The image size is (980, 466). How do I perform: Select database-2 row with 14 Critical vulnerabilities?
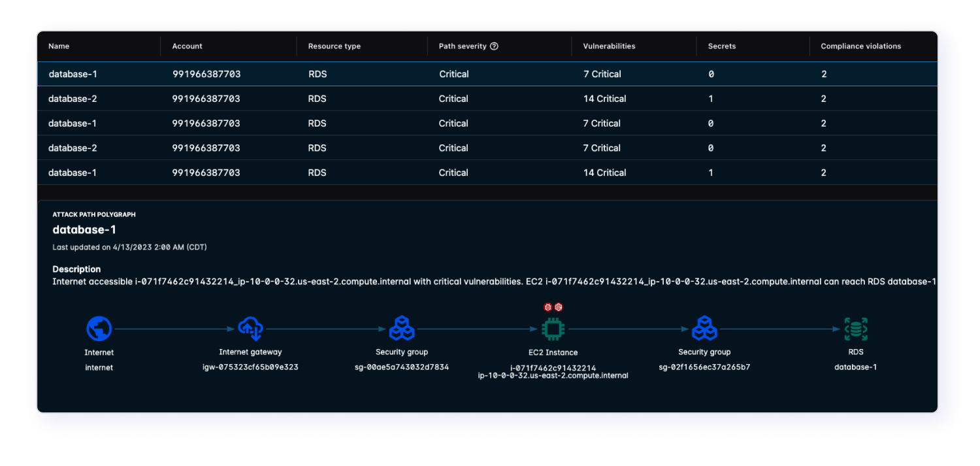(73, 99)
